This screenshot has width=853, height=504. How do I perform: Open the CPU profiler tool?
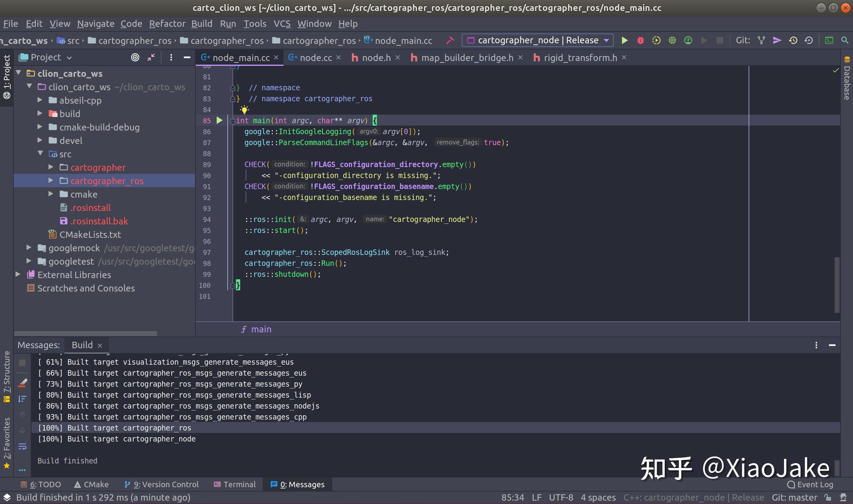coord(688,40)
